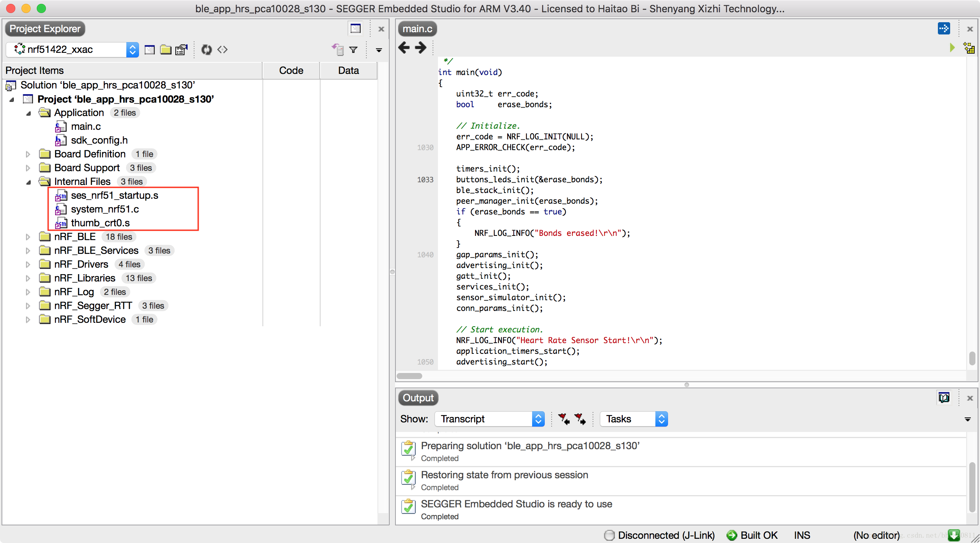Click the editor vertical scrollbar thumb

[972, 358]
